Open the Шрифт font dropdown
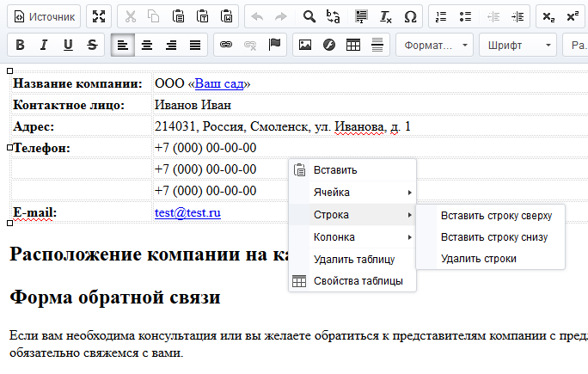 click(517, 44)
